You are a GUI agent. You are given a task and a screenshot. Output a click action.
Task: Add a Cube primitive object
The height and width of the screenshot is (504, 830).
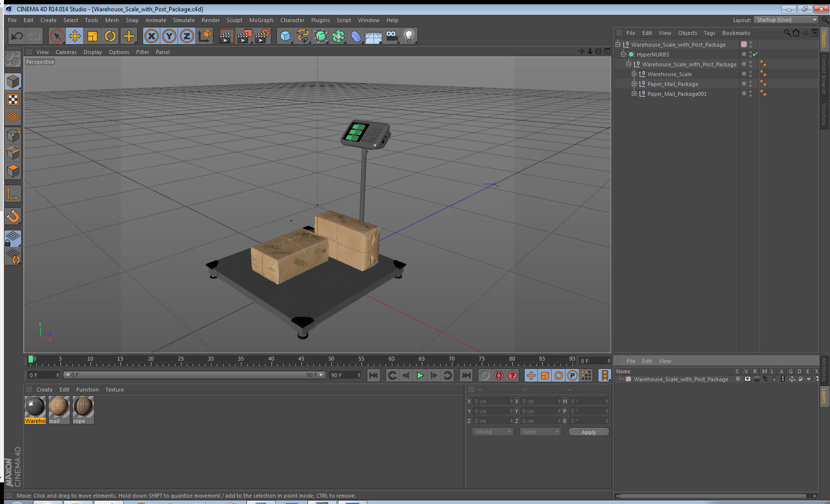coord(286,36)
